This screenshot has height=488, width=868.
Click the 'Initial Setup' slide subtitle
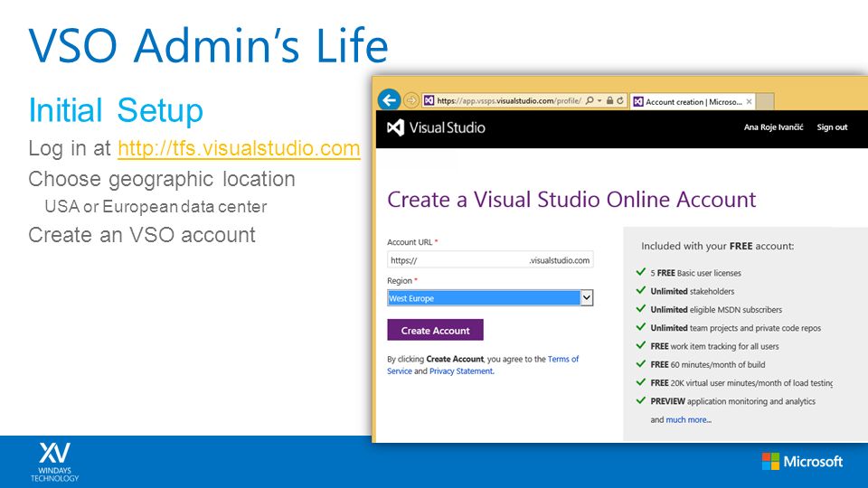116,110
